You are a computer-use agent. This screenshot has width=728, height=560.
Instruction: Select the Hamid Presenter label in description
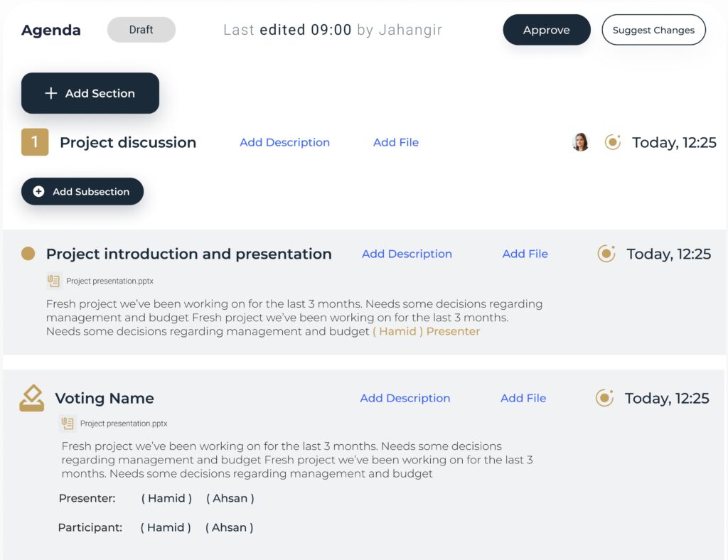427,331
